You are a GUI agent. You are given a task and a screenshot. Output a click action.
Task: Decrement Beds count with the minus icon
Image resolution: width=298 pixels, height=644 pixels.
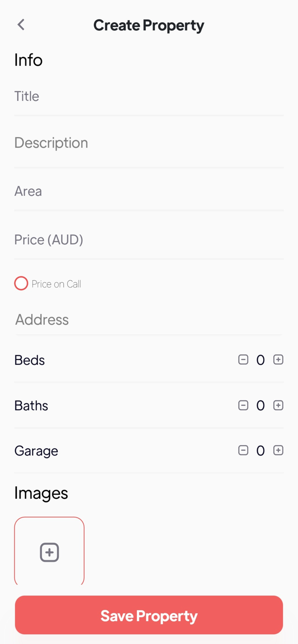click(x=243, y=360)
